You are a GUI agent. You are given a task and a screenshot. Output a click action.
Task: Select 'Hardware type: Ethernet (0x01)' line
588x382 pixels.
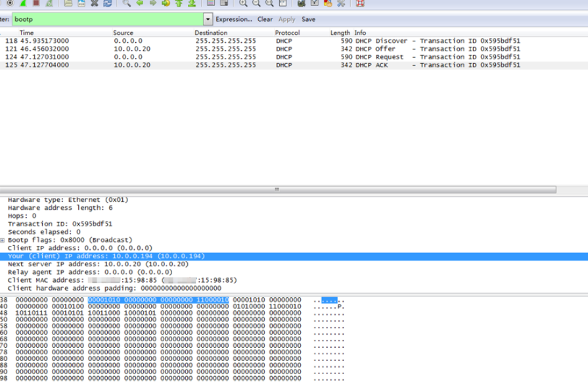pyautogui.click(x=68, y=200)
